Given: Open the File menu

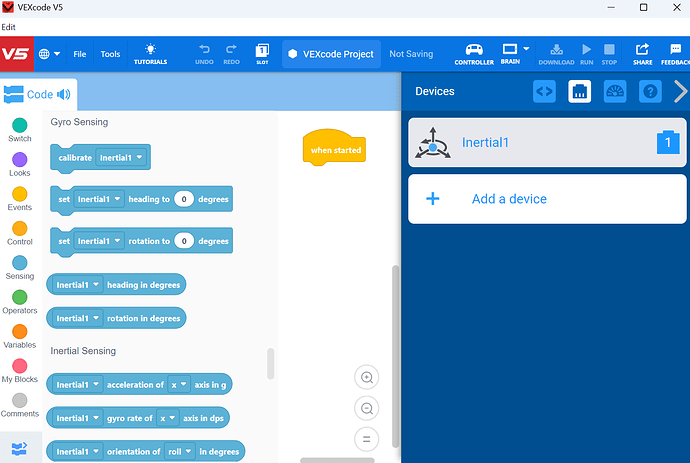Looking at the screenshot, I should coord(80,54).
